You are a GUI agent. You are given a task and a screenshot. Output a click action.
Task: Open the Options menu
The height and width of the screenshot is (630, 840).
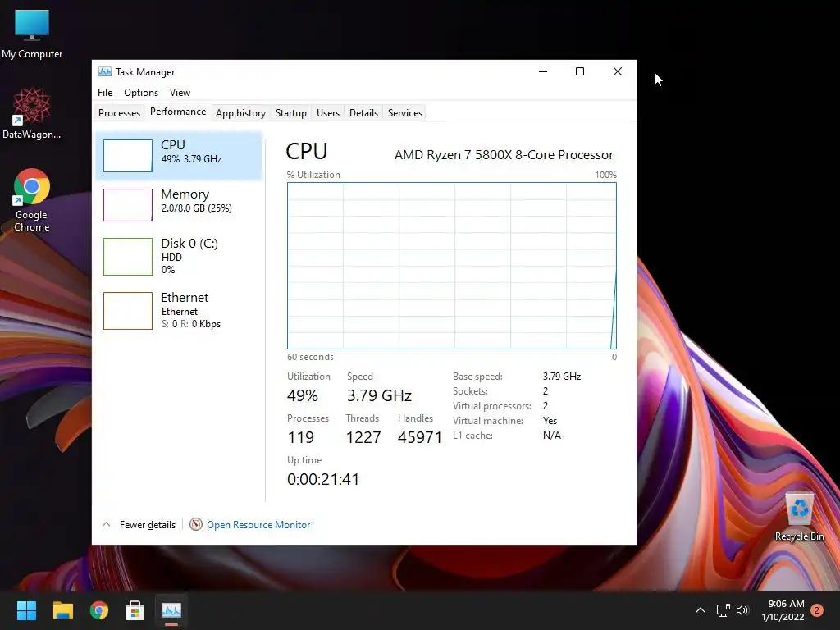pyautogui.click(x=141, y=93)
